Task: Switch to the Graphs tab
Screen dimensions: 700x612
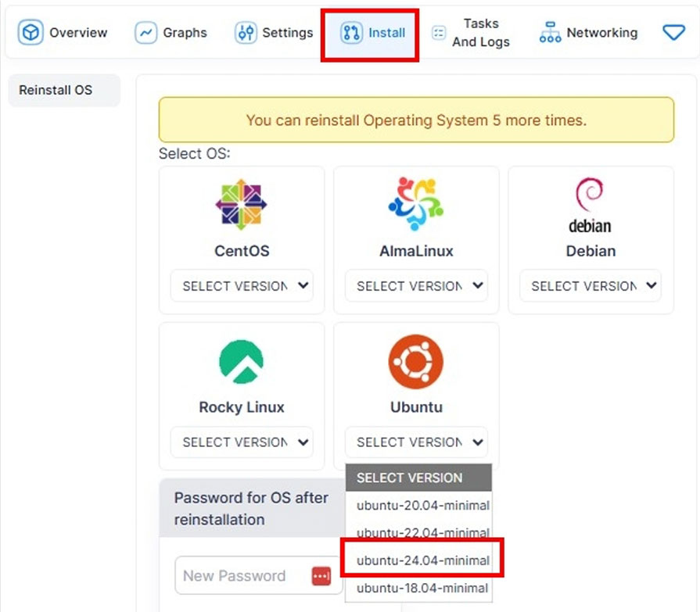Action: coord(171,33)
